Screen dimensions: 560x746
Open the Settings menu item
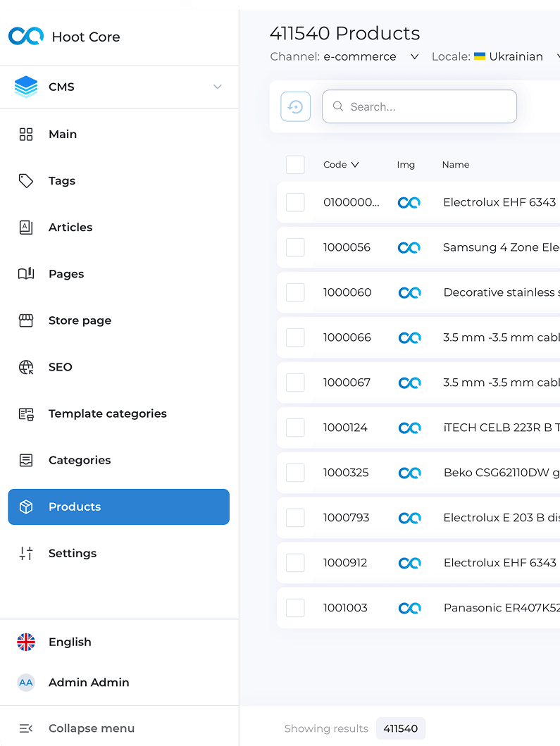[119, 553]
